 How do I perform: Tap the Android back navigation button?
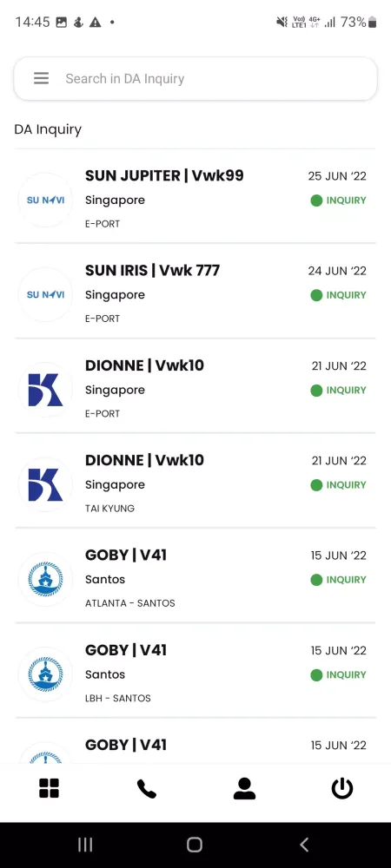point(304,845)
